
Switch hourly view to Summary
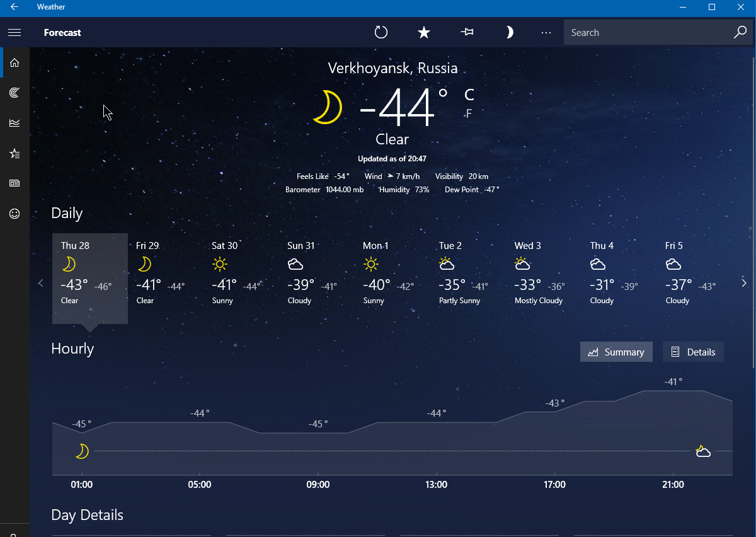coord(616,352)
